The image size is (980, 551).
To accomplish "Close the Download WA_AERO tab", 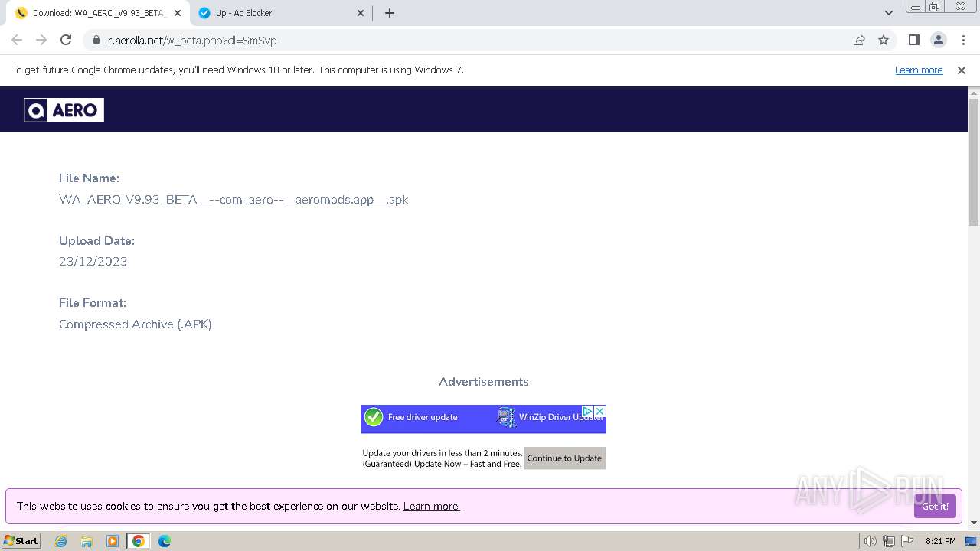I will 178,13.
